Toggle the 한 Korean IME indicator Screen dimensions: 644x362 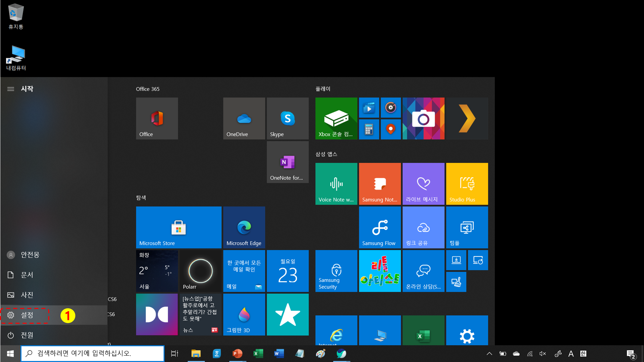(x=583, y=354)
